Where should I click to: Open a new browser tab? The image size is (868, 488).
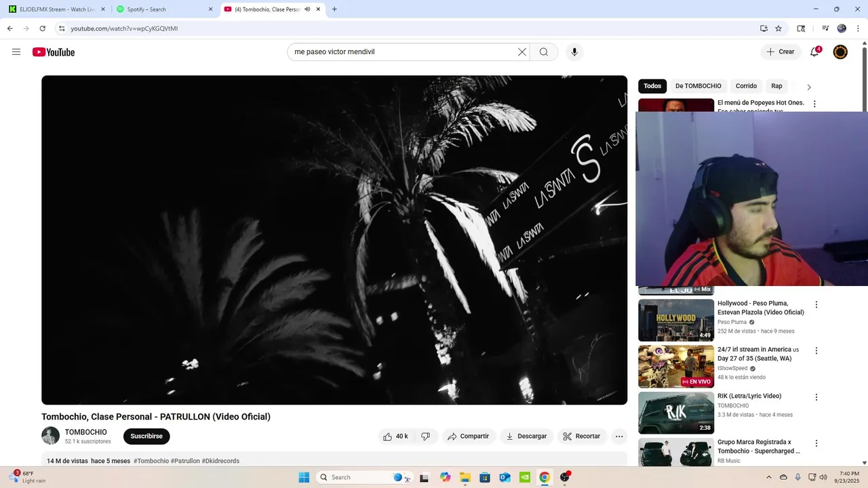(334, 9)
